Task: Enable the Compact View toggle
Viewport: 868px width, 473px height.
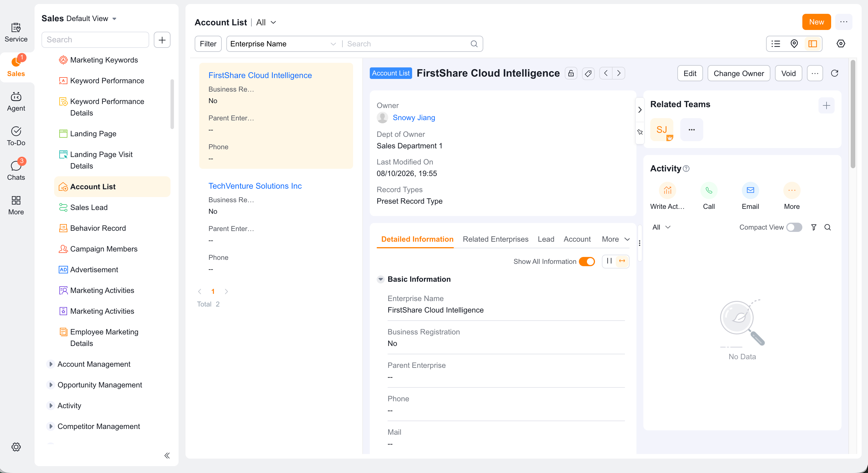Action: (x=794, y=227)
